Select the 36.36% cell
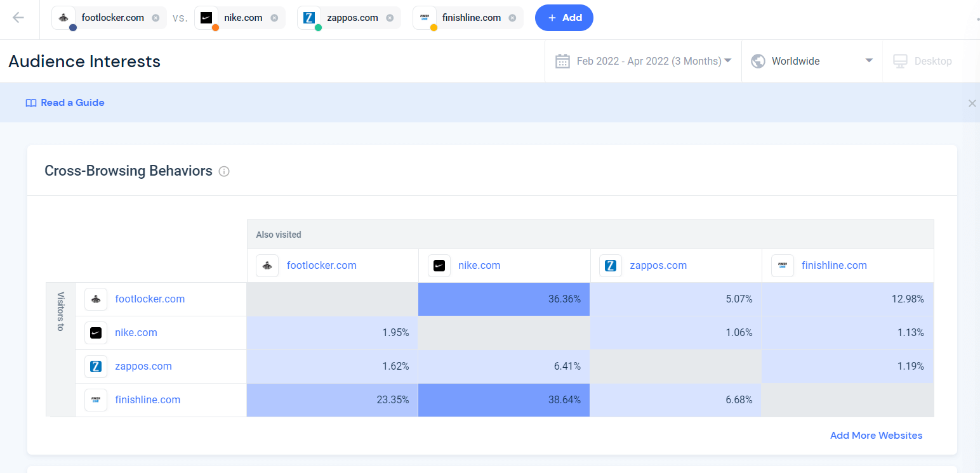The width and height of the screenshot is (980, 473). coord(504,299)
